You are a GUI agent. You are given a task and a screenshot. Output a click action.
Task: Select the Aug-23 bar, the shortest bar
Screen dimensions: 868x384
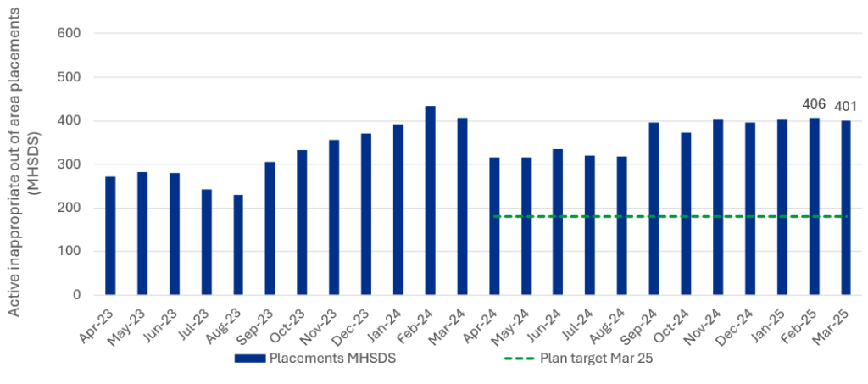[238, 245]
